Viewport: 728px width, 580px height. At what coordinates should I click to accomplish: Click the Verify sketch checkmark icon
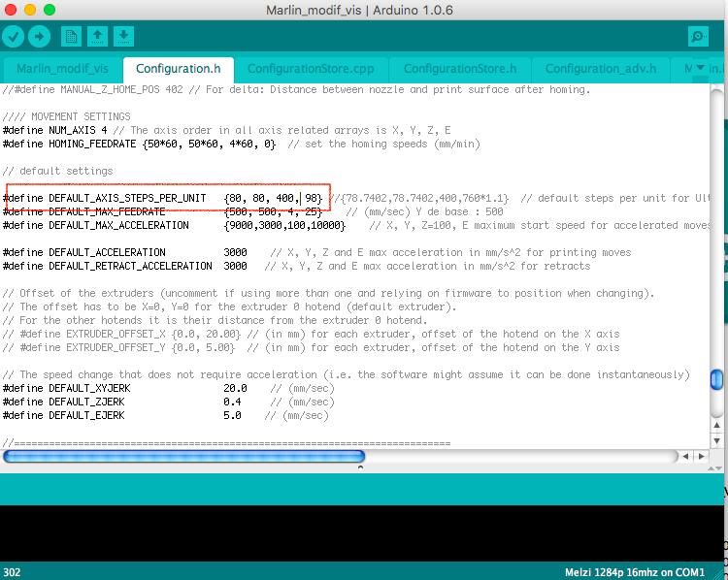click(x=13, y=36)
